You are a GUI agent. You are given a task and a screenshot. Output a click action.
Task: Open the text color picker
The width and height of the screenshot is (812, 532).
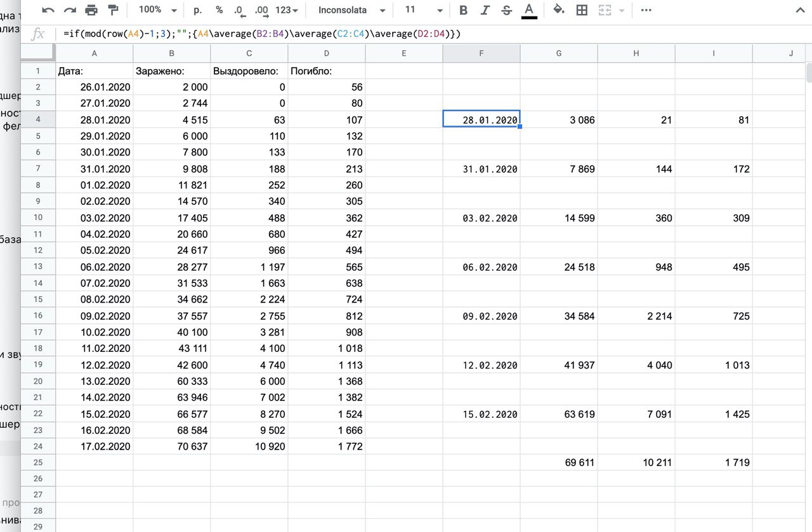(x=528, y=10)
